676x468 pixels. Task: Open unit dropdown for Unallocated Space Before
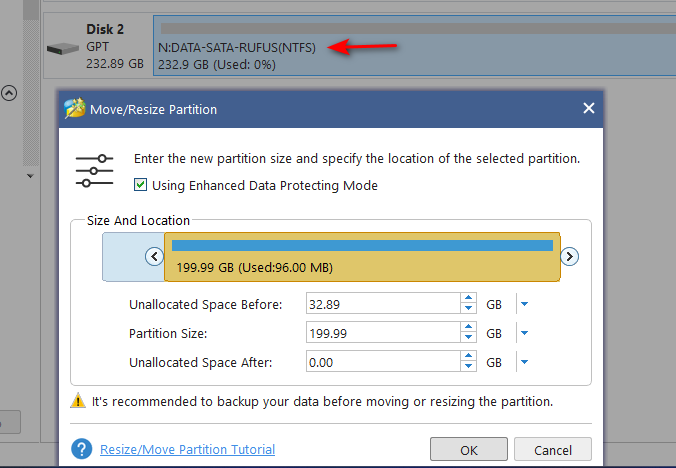524,304
